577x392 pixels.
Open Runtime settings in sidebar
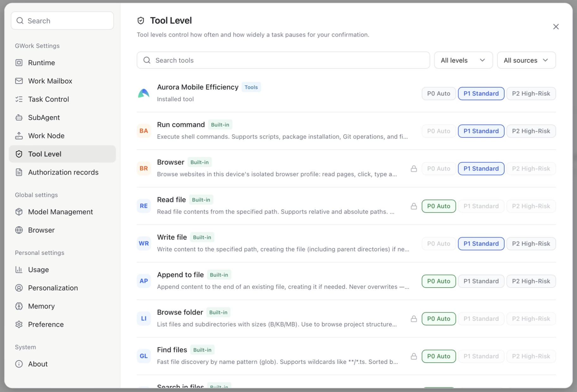coord(62,63)
